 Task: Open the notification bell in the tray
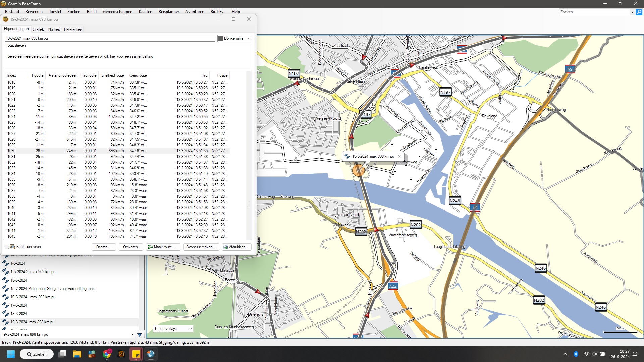tap(635, 354)
